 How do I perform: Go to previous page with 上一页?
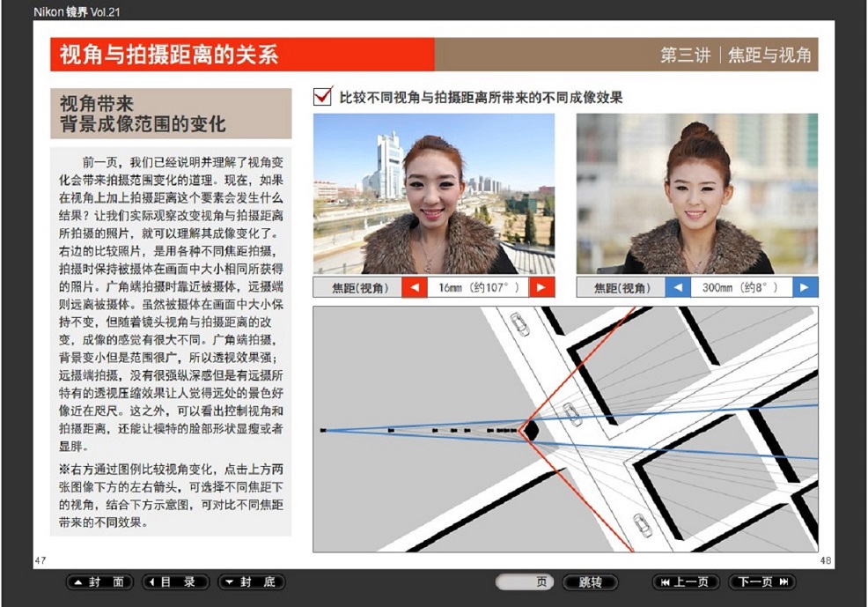pyautogui.click(x=687, y=582)
